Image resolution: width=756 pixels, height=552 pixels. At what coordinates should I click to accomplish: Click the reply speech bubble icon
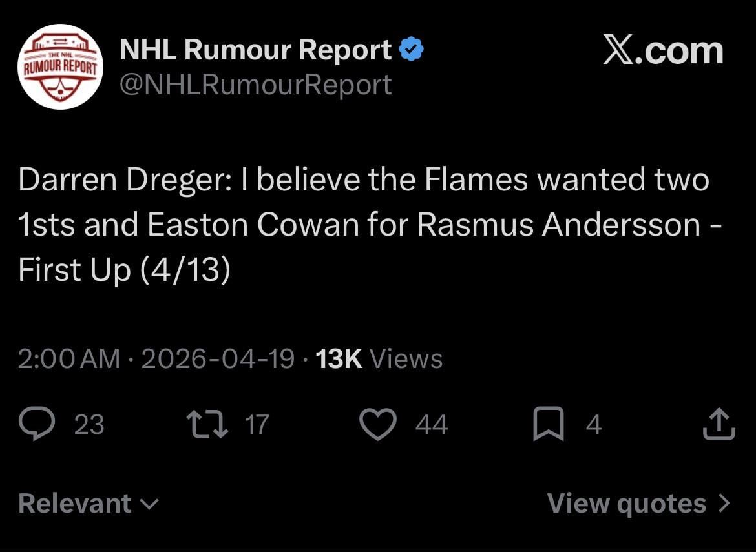click(38, 425)
